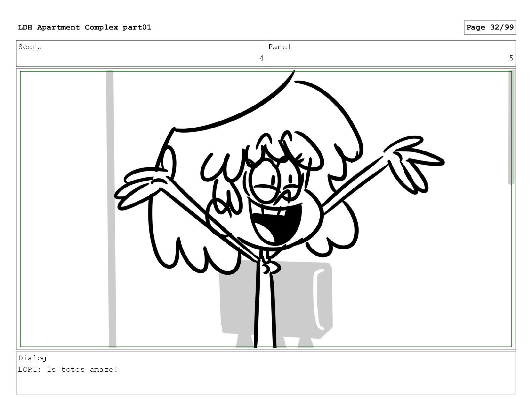The width and height of the screenshot is (532, 411).
Task: Select the scene number "4"
Action: [262, 58]
